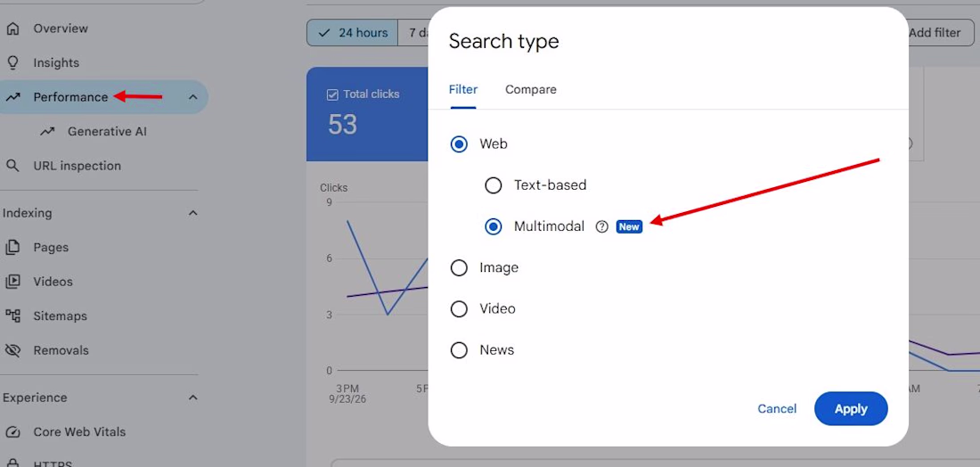Screen dimensions: 980x467
Task: Click the Add filter button
Action: (935, 32)
